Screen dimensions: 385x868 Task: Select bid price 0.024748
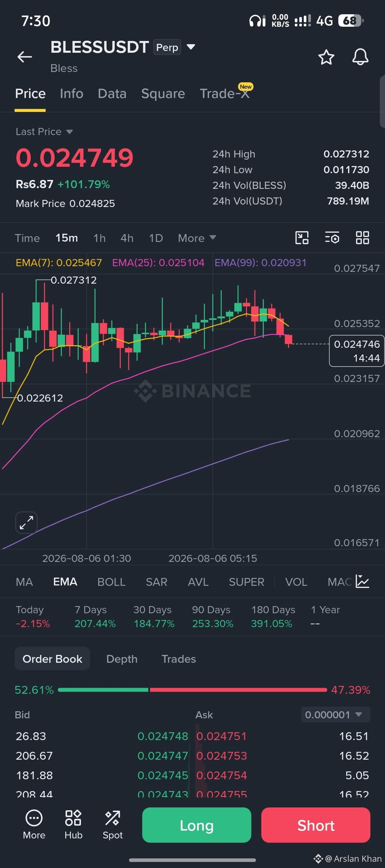click(163, 736)
